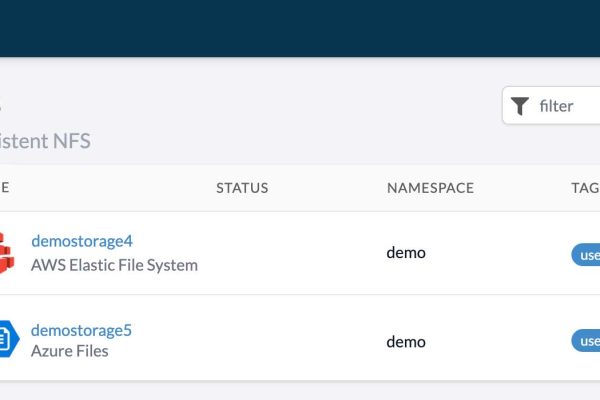Click the Persistent NFS heading
Screen dimensions: 600x400
[x=45, y=140]
